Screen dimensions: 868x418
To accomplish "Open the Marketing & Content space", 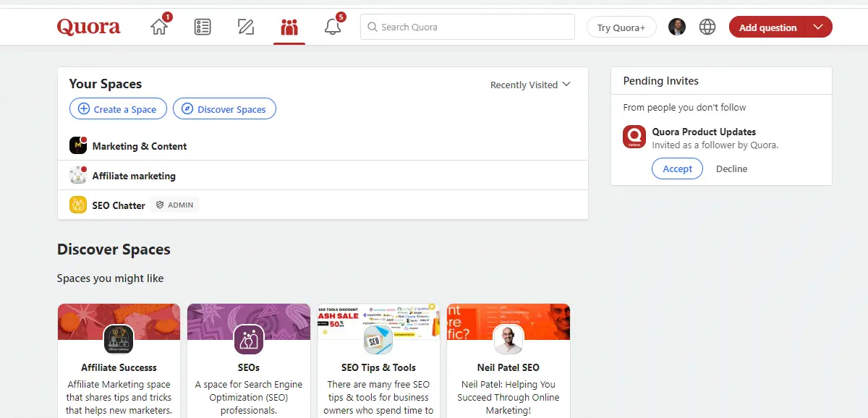I will (x=140, y=146).
